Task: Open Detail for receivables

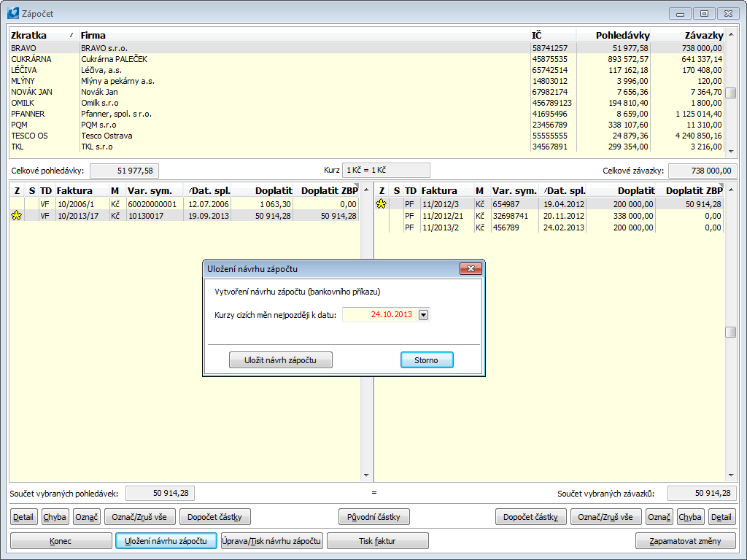Action: pos(23,517)
